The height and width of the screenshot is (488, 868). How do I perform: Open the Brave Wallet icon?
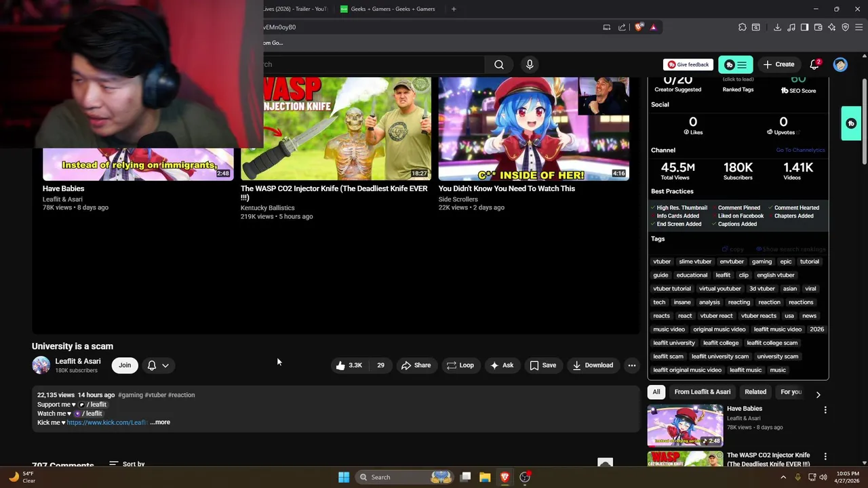(818, 27)
